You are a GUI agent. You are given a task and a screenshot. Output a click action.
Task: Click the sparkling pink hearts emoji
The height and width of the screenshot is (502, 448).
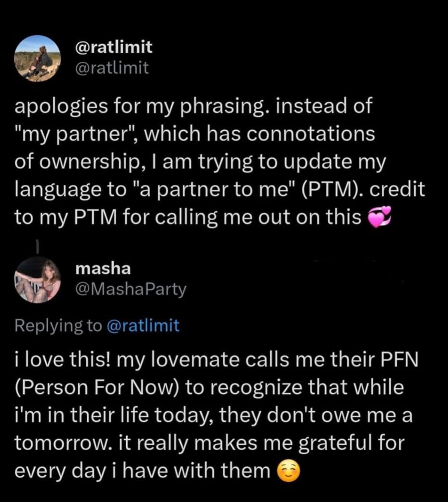(380, 218)
